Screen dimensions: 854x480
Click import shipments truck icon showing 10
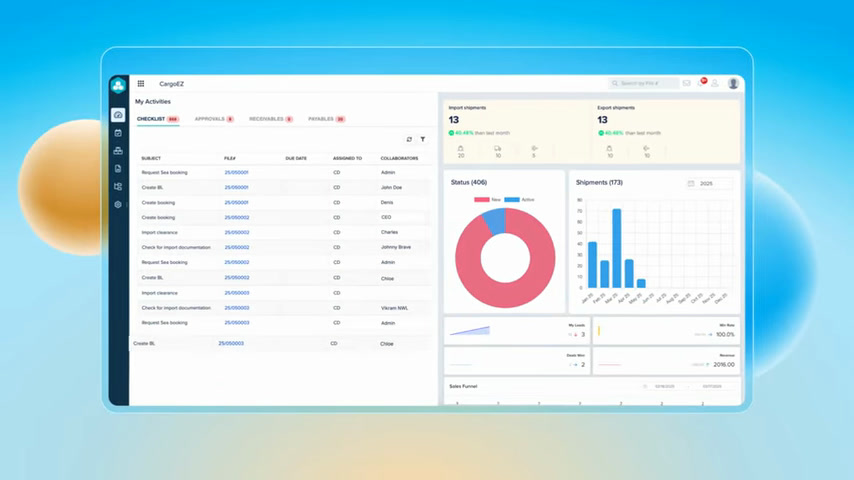(x=498, y=148)
